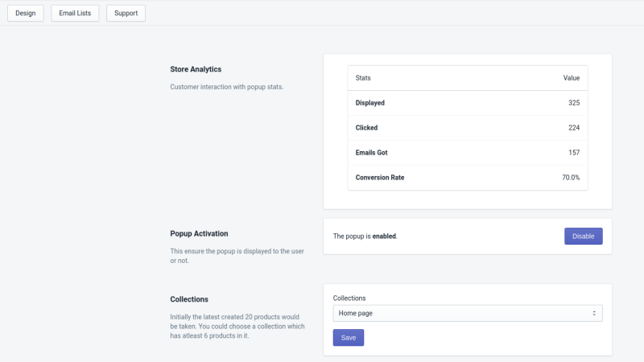Click the Popup Activation heading
This screenshot has width=644, height=362.
coord(199,233)
